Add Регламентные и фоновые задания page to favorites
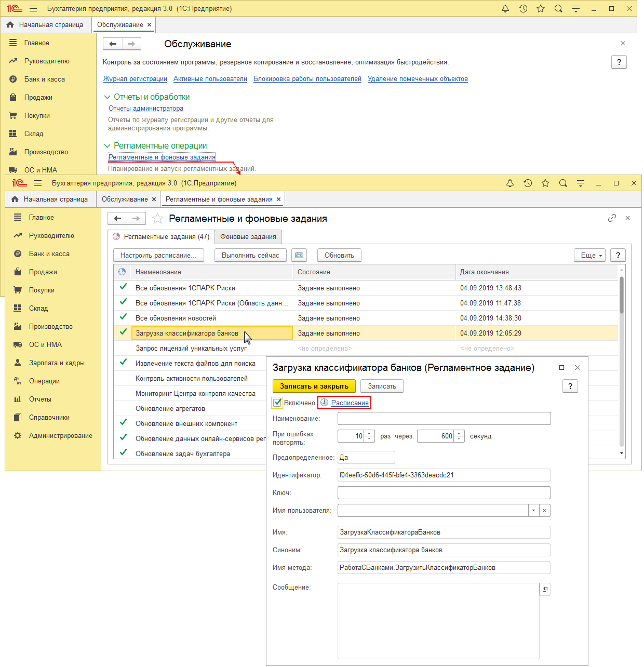 pos(157,219)
